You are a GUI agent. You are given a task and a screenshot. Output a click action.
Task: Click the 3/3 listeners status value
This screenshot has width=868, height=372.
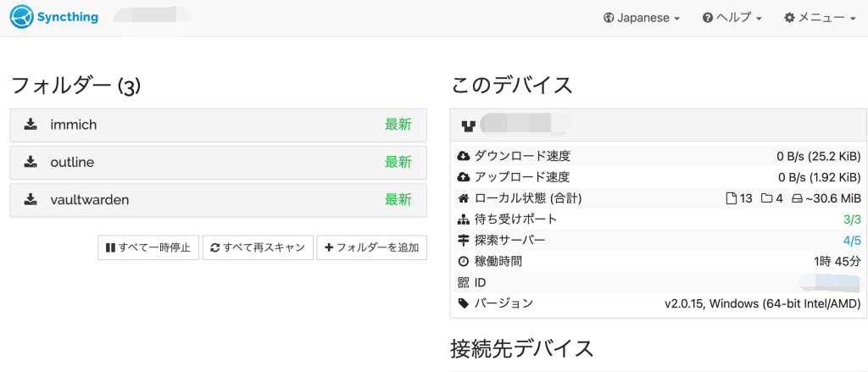(852, 219)
